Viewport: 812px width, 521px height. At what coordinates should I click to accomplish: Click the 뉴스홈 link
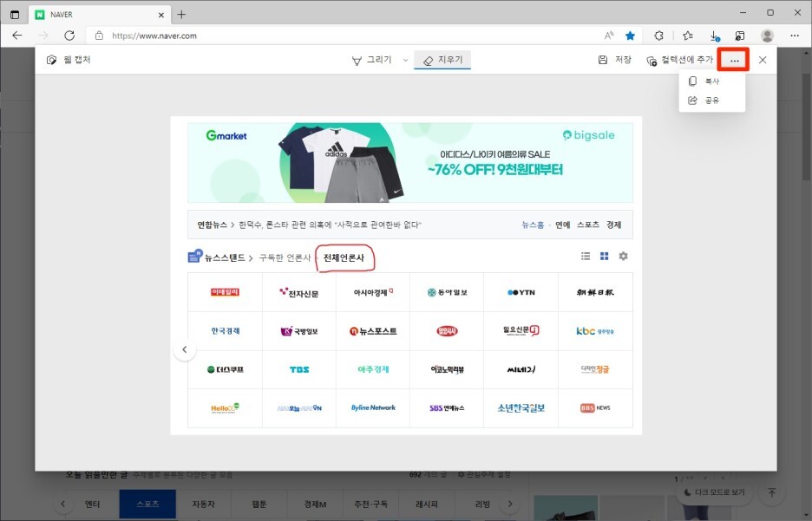(533, 225)
